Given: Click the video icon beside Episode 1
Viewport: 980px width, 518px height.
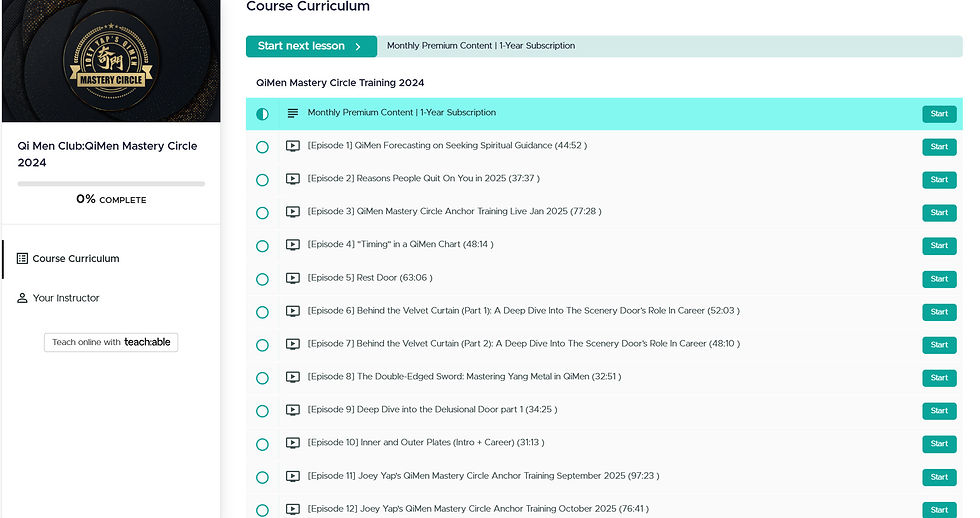Looking at the screenshot, I should click(x=293, y=146).
